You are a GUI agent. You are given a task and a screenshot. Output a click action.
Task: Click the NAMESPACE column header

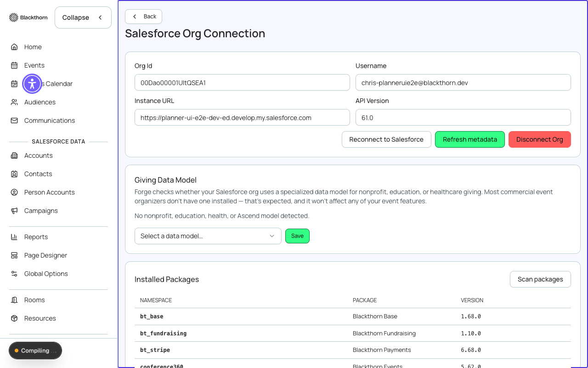[156, 300]
